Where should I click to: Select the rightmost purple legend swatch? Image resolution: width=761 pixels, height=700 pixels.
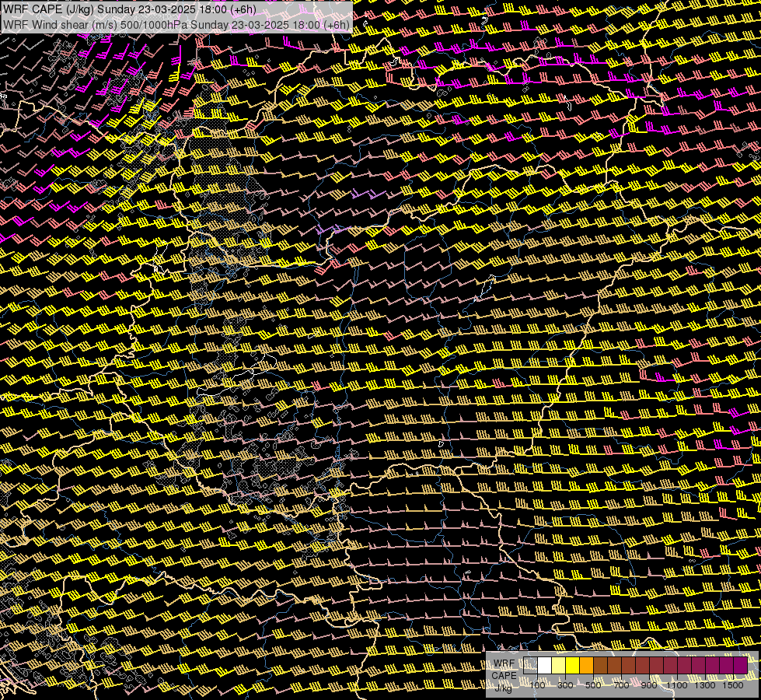[x=741, y=666]
